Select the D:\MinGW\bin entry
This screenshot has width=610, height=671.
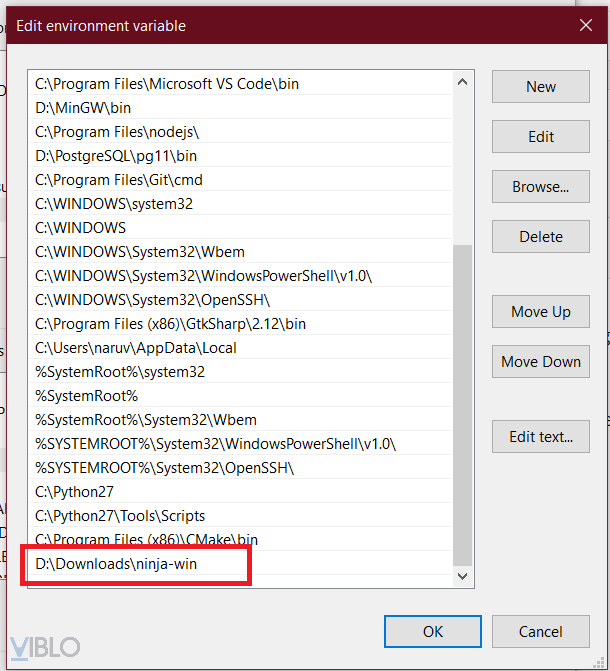click(240, 108)
